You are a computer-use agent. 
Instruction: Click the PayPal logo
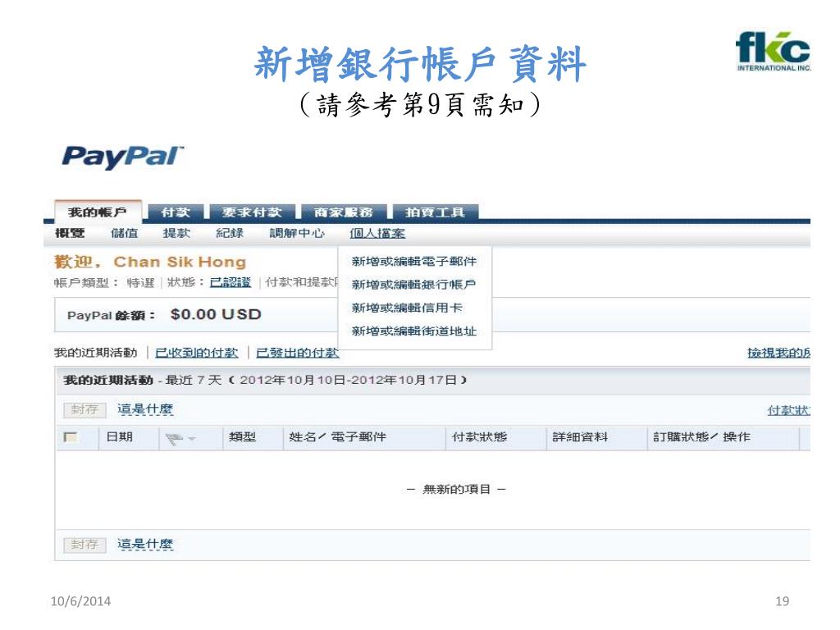click(x=123, y=157)
